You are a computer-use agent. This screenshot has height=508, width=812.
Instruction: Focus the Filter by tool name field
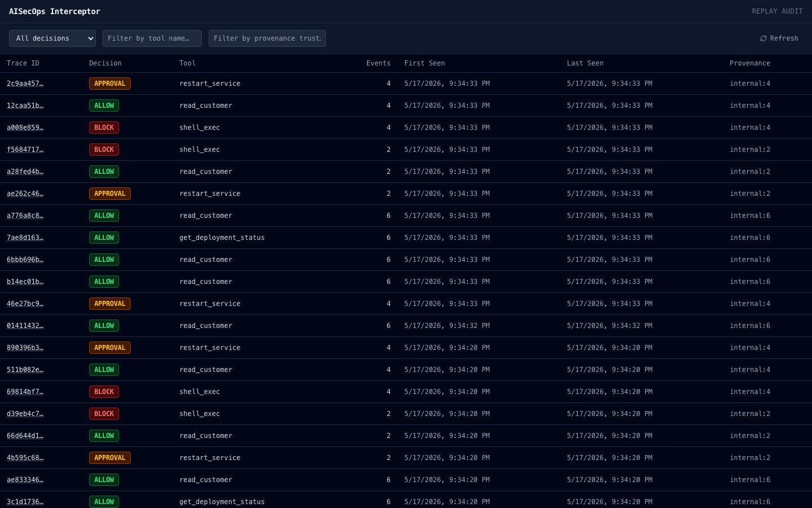click(x=152, y=38)
